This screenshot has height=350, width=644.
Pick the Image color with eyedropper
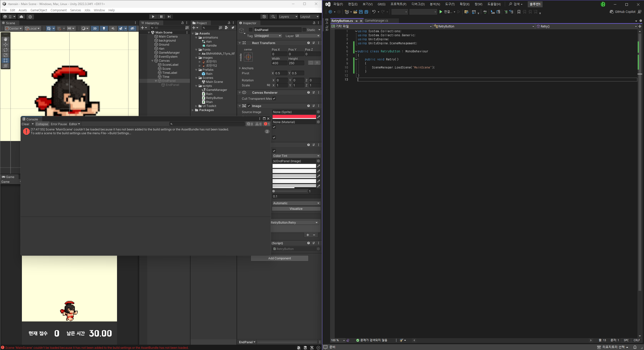click(319, 117)
